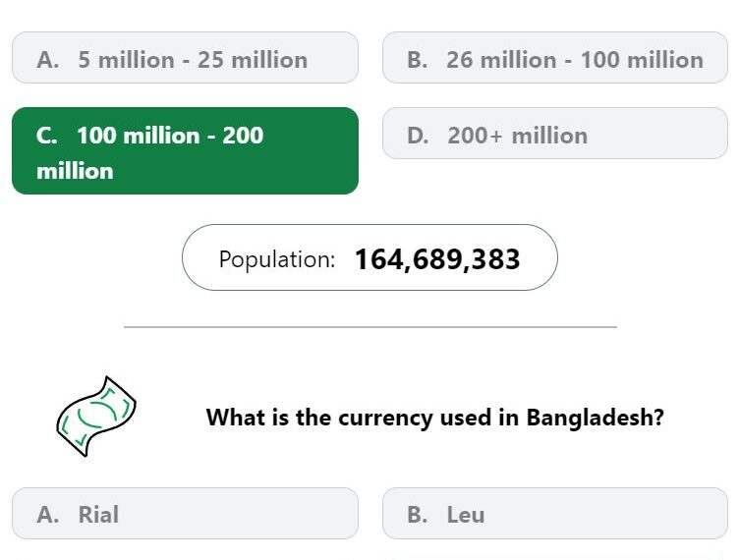Click the green 100 million - 200 million answer
The height and width of the screenshot is (560, 739).
coord(185,150)
